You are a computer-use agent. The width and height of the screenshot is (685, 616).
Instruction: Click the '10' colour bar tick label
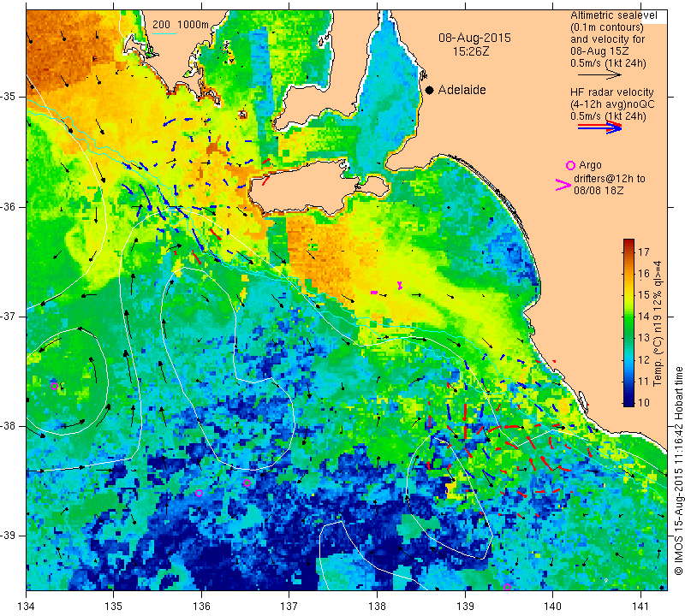644,402
